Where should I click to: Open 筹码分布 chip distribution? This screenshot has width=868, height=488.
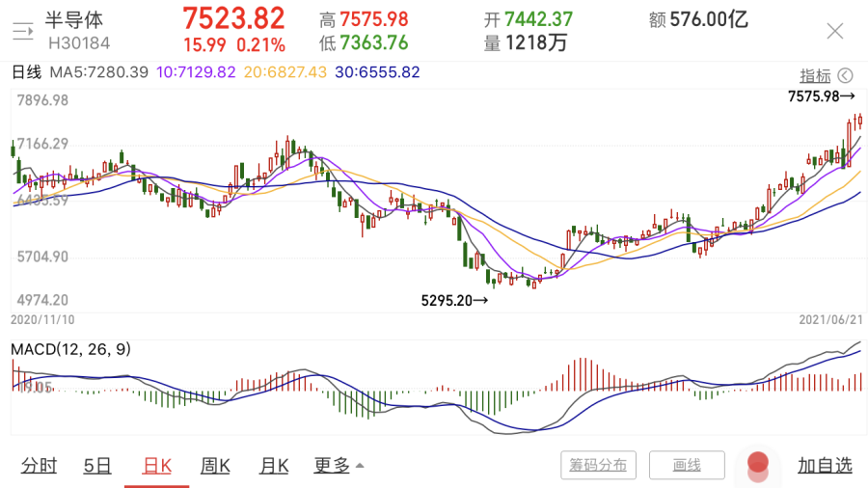coord(598,465)
